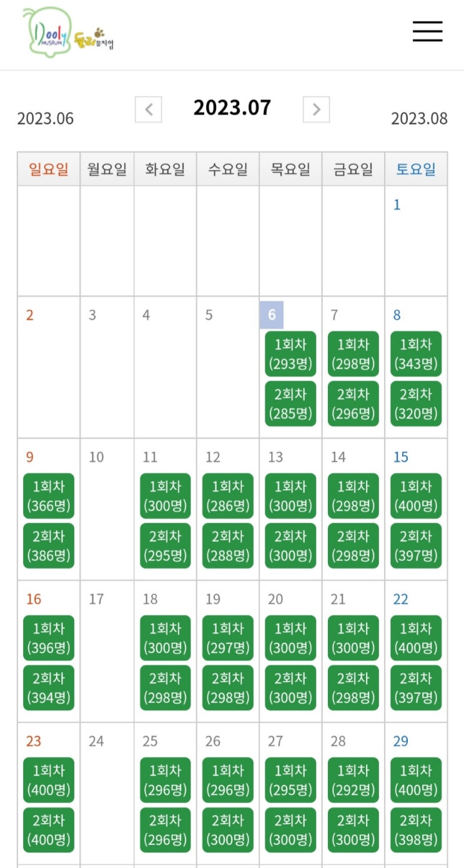Book 1회차 (293명) on July 6
Image resolution: width=464 pixels, height=868 pixels.
pyautogui.click(x=290, y=354)
